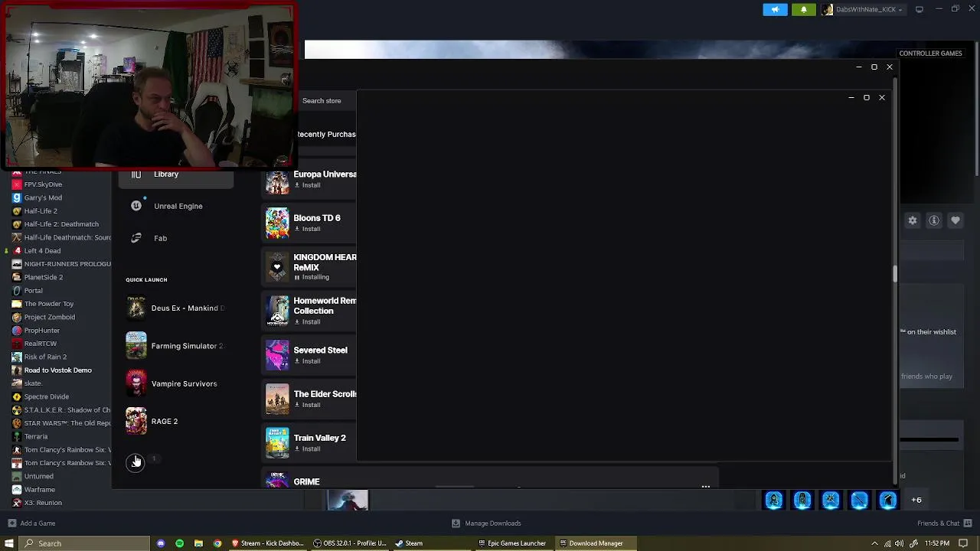
Task: Click the first blue achievement badge icon
Action: 774,500
